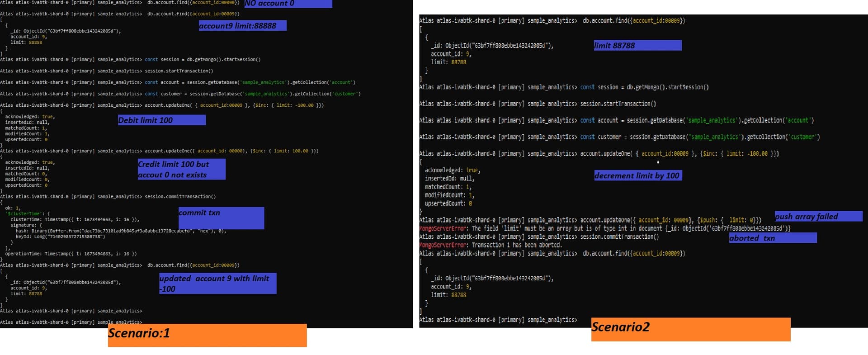Select the 'limit 88788' blue annotation
This screenshot has height=355, width=868.
coord(637,45)
